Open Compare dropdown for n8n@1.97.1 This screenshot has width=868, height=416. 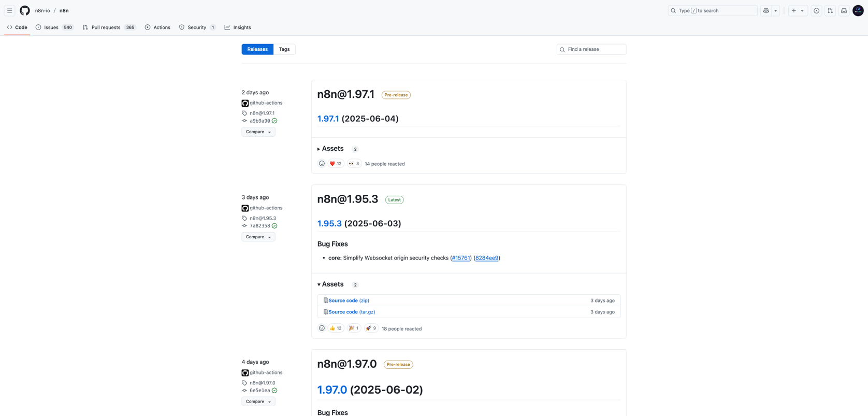click(258, 132)
